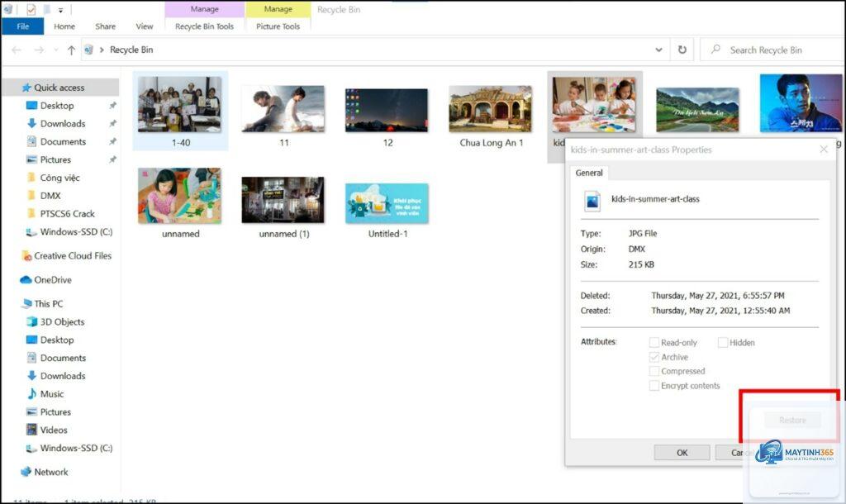
Task: Open the View ribbon tab
Action: point(144,26)
